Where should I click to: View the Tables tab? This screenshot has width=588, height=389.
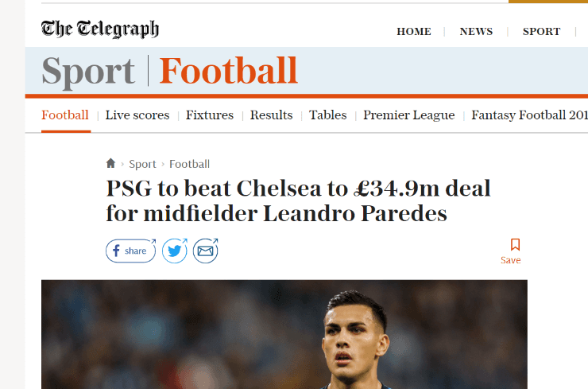point(328,115)
